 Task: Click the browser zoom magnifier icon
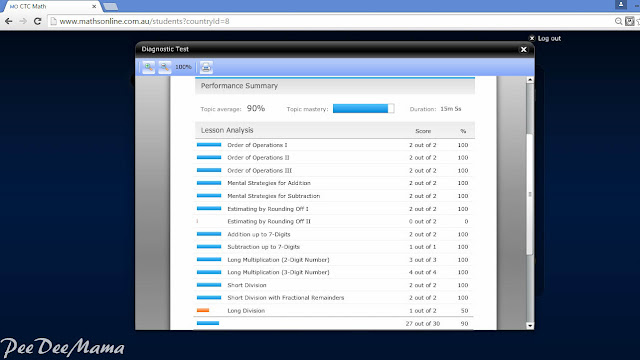pyautogui.click(x=618, y=21)
